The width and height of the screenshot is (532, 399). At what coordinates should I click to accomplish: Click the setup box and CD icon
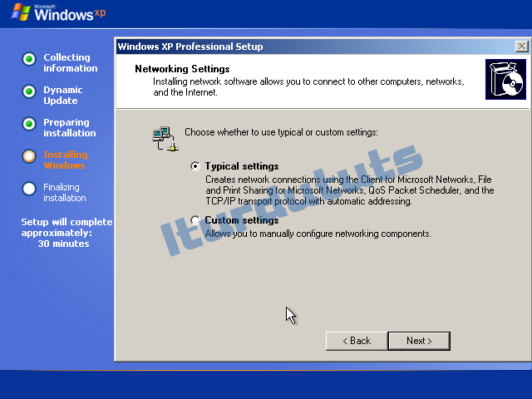[505, 80]
